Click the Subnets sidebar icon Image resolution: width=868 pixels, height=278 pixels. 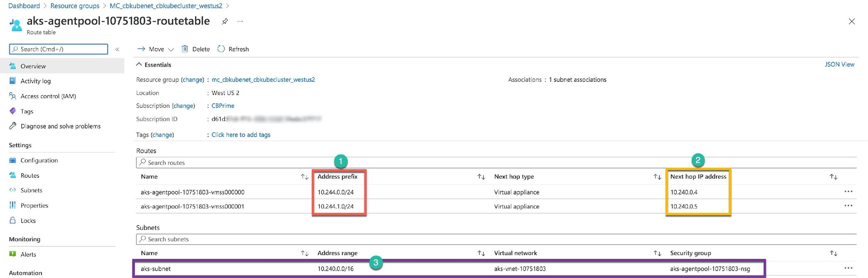(12, 190)
